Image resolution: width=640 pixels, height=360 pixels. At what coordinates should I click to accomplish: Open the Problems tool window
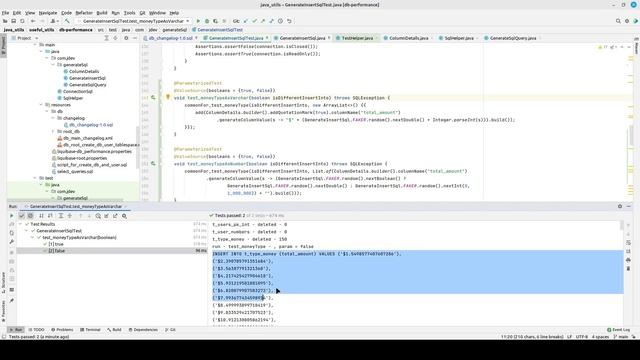pos(62,329)
